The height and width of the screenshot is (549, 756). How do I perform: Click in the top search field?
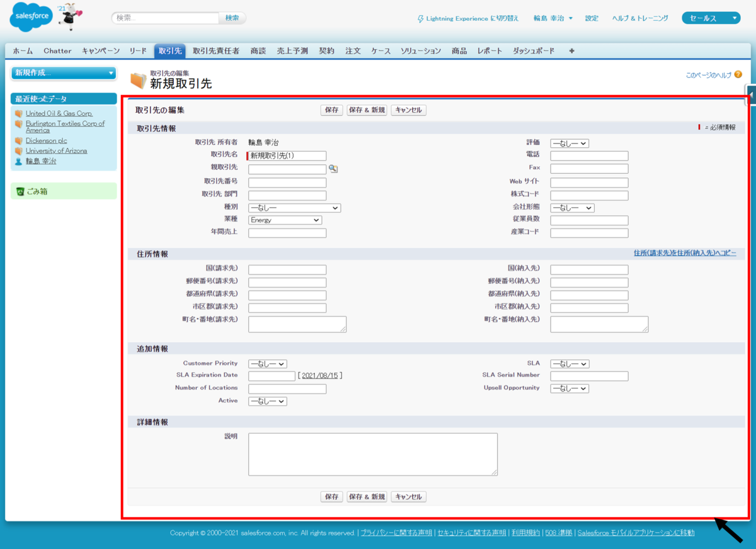click(166, 18)
